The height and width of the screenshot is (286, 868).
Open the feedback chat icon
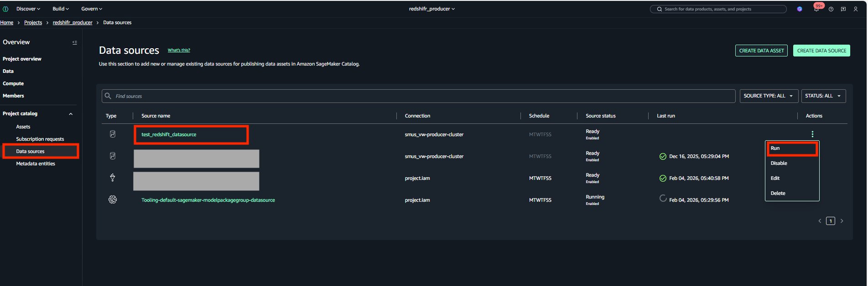pos(843,9)
